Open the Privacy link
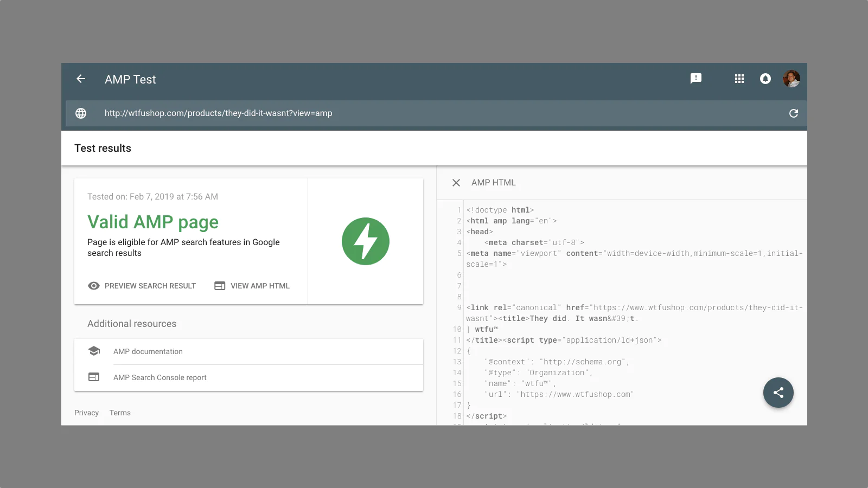The image size is (868, 488). coord(87,413)
